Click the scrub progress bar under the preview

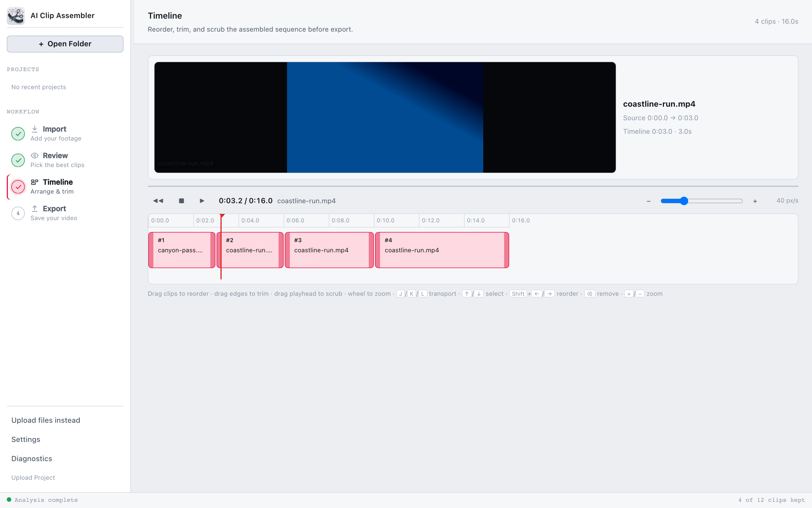coord(473,186)
